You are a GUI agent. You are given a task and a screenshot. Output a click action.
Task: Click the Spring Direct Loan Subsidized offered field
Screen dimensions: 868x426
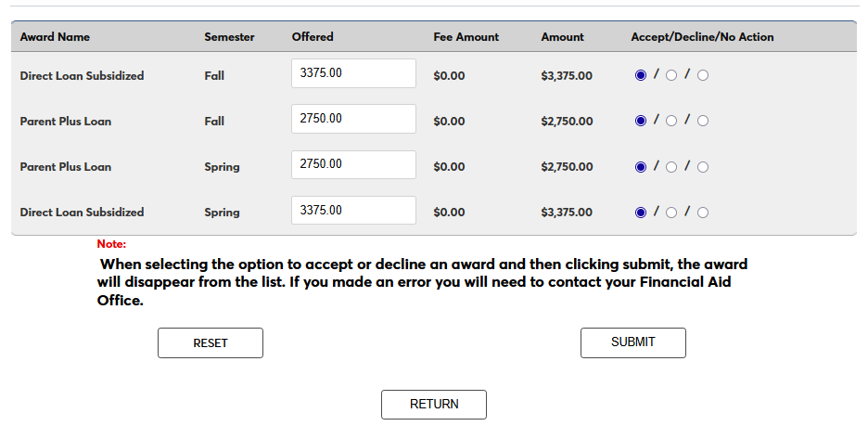coord(353,211)
